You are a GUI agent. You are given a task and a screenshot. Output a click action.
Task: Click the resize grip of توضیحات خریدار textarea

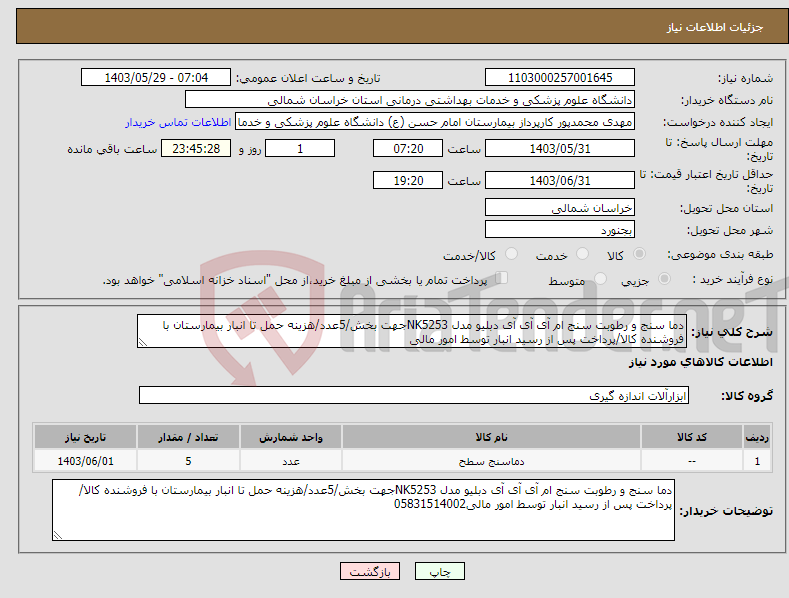click(57, 536)
